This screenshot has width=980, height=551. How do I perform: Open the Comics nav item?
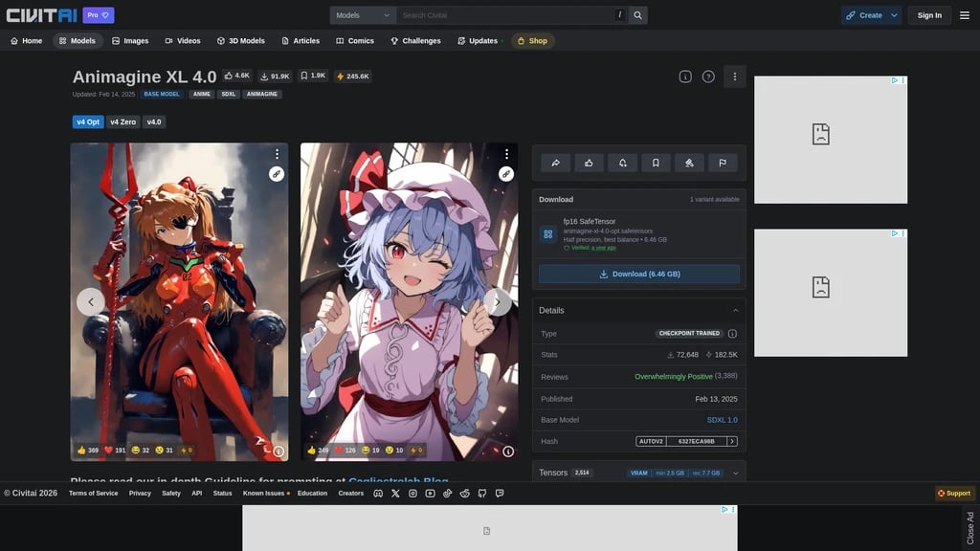(x=355, y=40)
